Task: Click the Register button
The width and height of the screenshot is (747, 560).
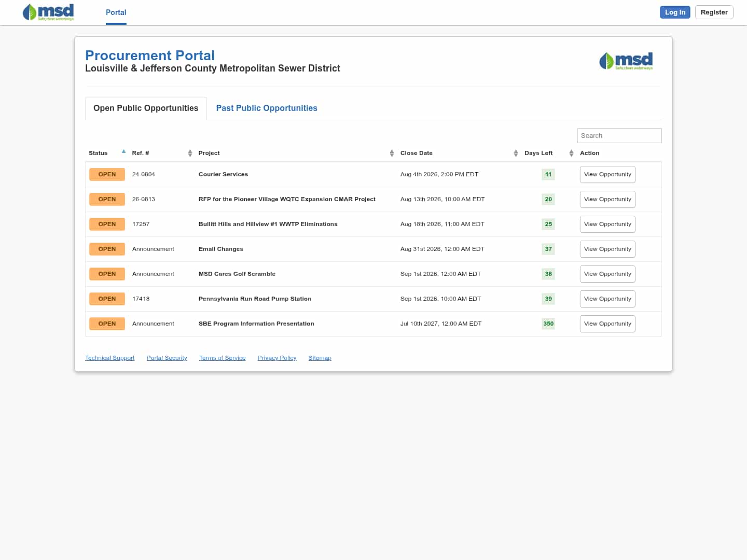Action: tap(714, 12)
